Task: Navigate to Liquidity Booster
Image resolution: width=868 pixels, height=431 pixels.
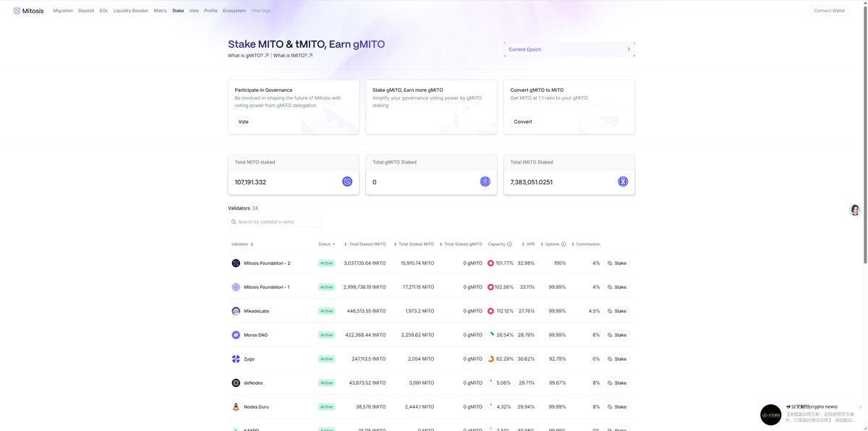Action: click(131, 11)
